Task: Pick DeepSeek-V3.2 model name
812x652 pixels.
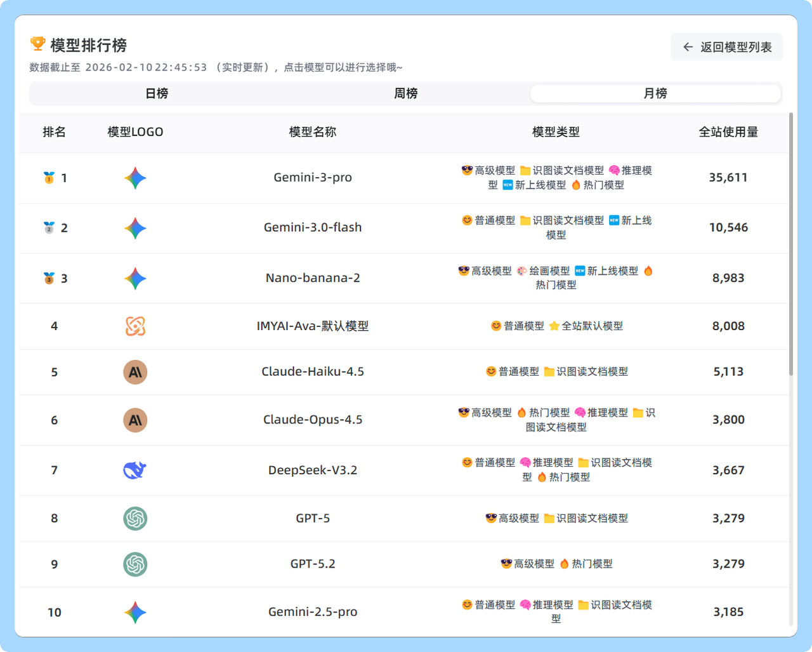Action: [313, 470]
